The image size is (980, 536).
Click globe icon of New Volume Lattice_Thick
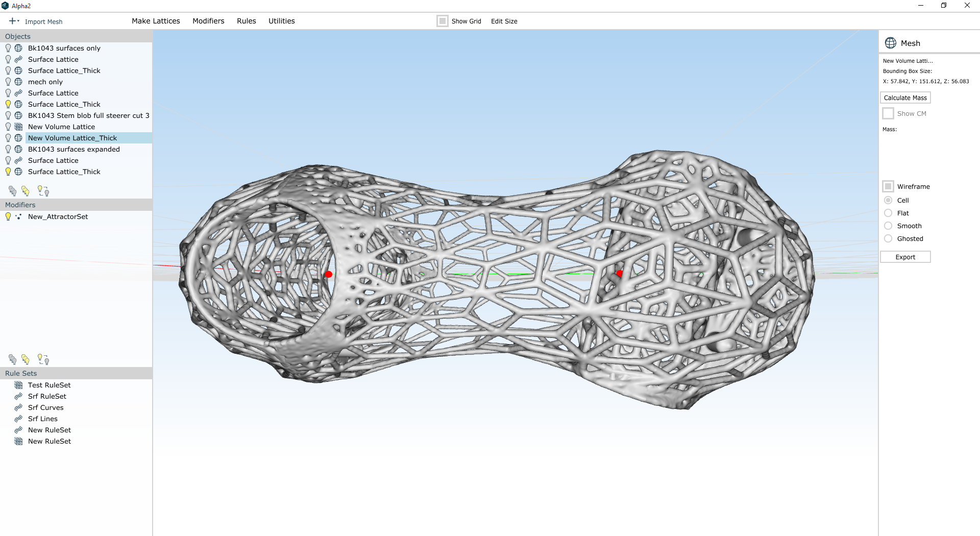[18, 138]
